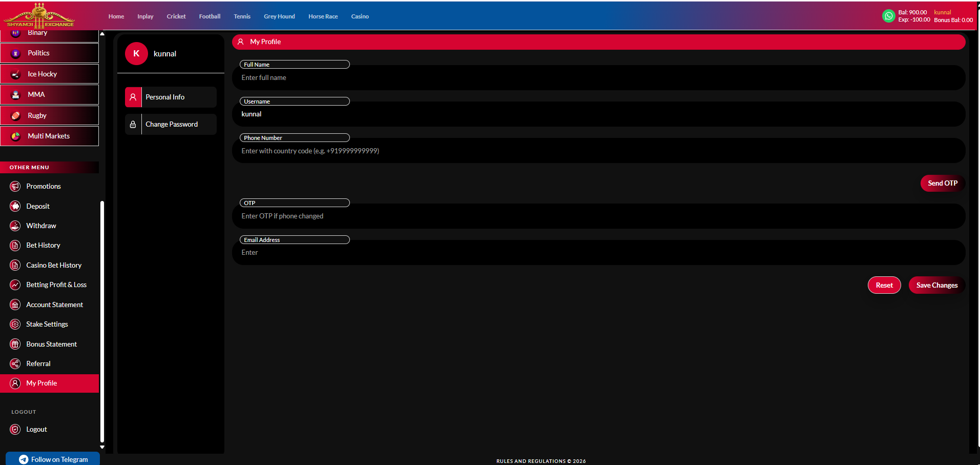Click the Betting Profit & Loss icon
This screenshot has height=465, width=980.
(15, 285)
